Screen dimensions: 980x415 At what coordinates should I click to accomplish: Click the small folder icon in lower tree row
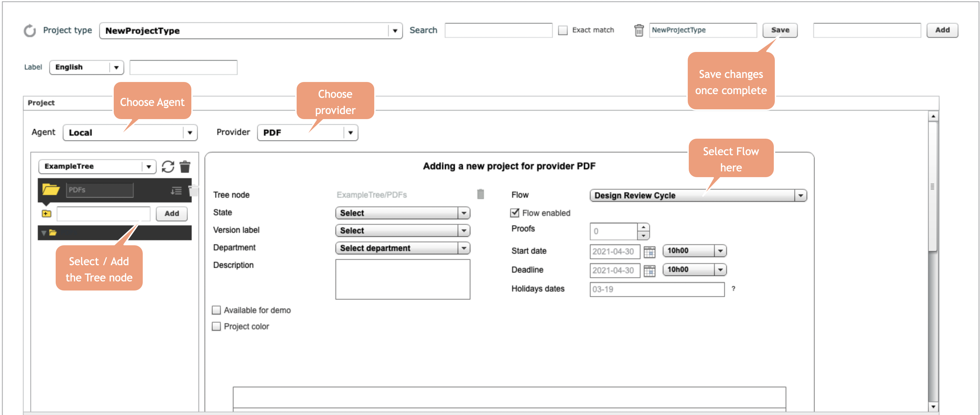click(x=53, y=232)
